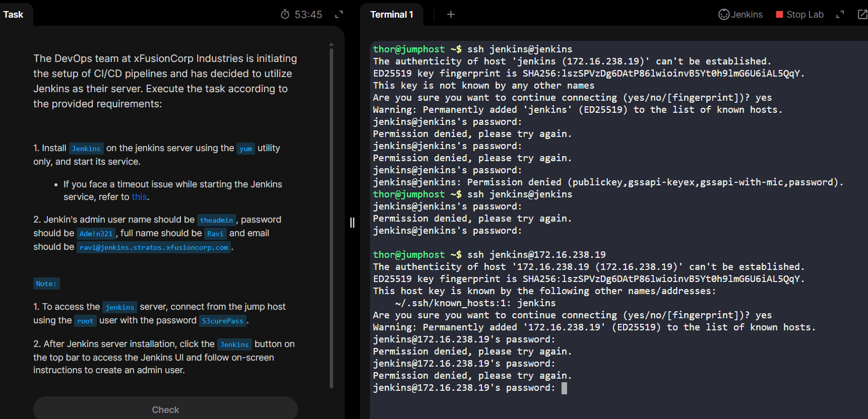
Task: Grab the panel divider handle
Action: pos(352,223)
